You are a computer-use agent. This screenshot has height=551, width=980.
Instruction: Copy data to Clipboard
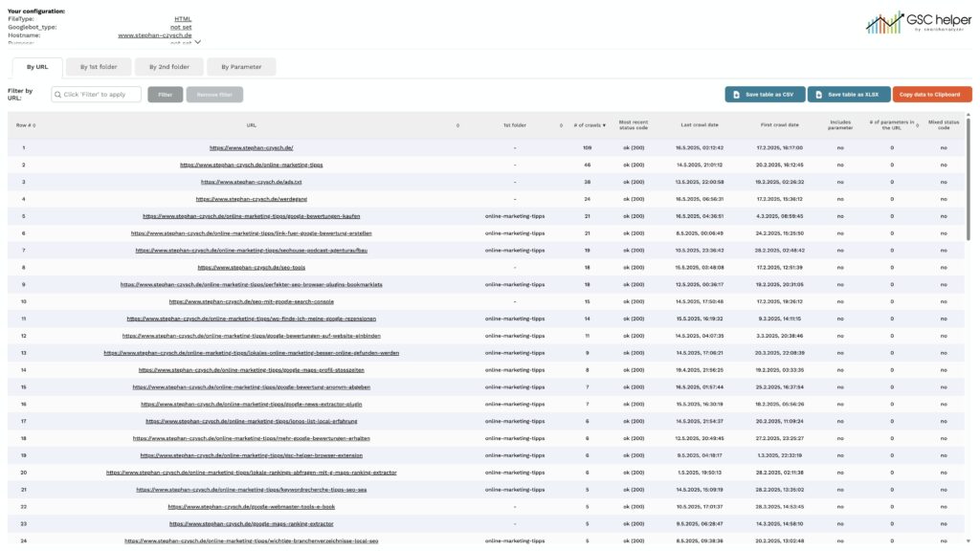932,95
